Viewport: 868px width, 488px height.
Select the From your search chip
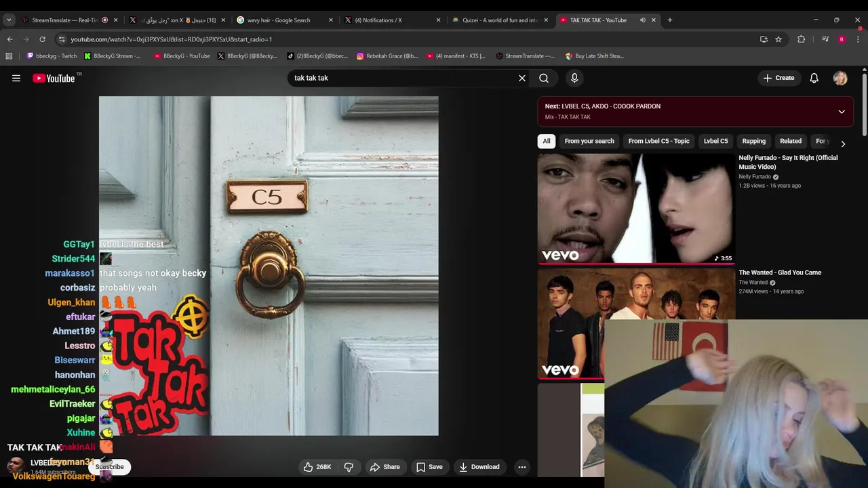pyautogui.click(x=589, y=141)
